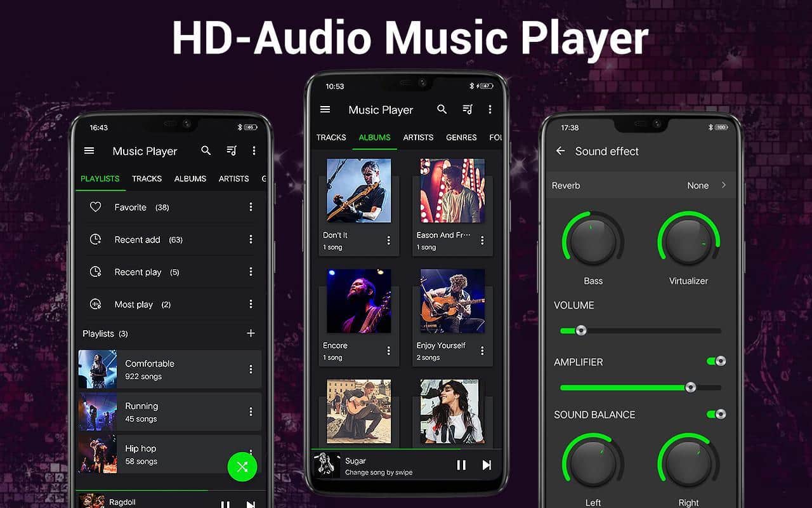Add new playlist with plus icon

251,333
